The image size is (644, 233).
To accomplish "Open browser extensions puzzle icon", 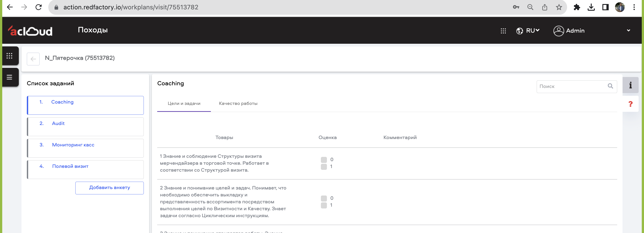I will pos(577,7).
